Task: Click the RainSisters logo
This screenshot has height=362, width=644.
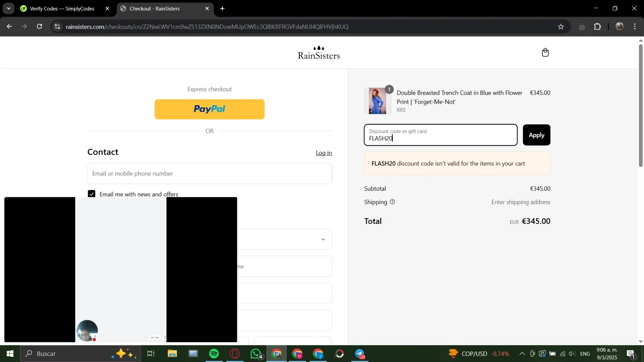Action: pos(319,52)
